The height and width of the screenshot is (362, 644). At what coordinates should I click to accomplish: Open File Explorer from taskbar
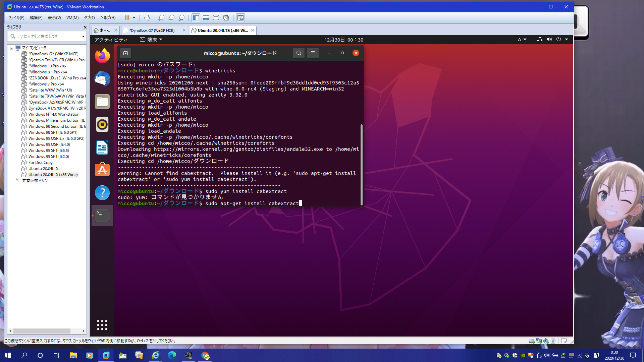(73, 355)
